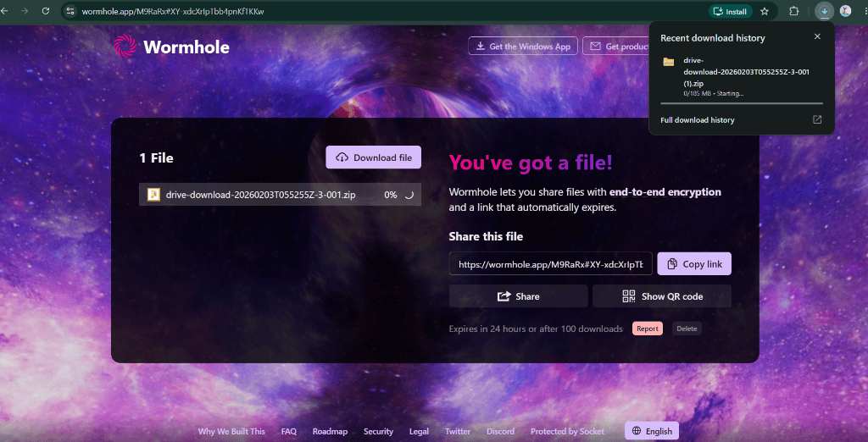
Task: Click the Wormhole swirl logo icon
Action: point(125,46)
